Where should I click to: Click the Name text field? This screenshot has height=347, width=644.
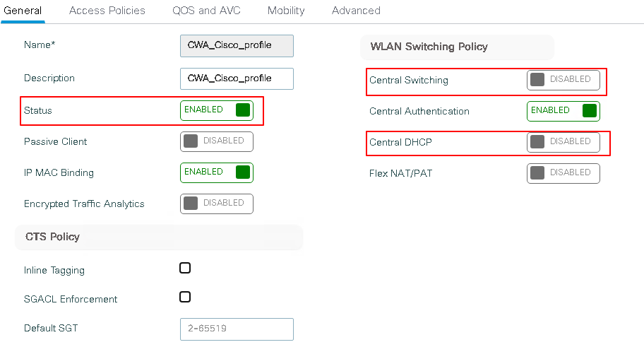click(x=237, y=45)
